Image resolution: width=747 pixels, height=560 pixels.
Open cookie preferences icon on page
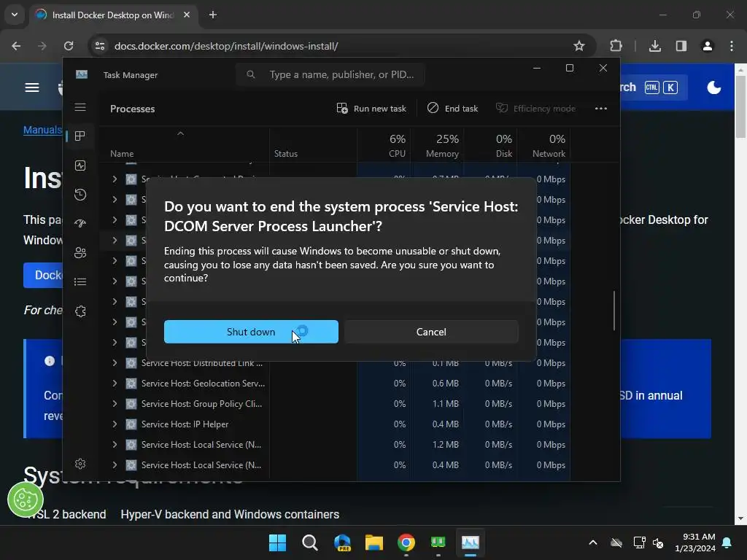[26, 499]
